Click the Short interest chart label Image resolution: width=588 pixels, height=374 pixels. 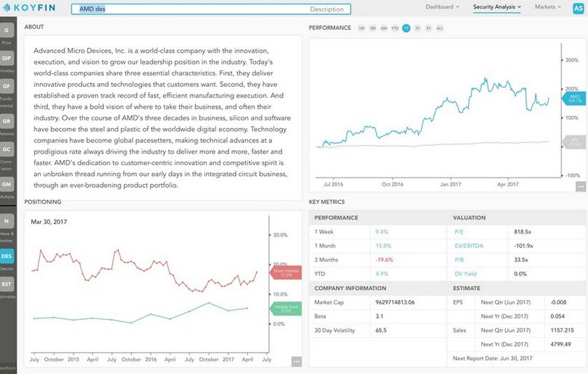tap(286, 271)
